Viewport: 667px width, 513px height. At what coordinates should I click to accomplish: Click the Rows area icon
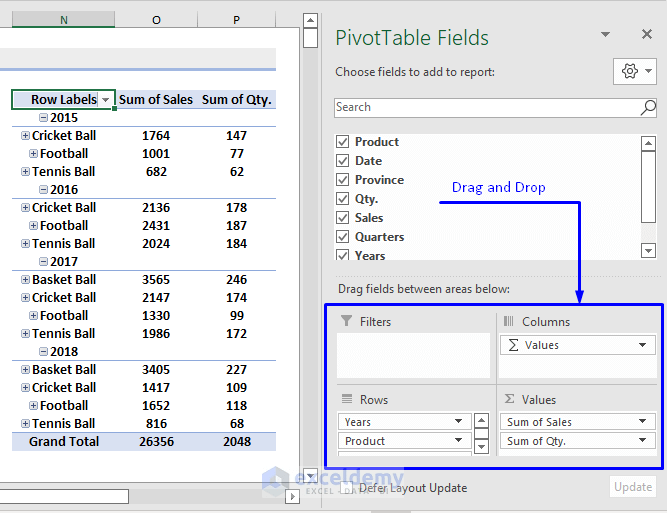pos(347,399)
